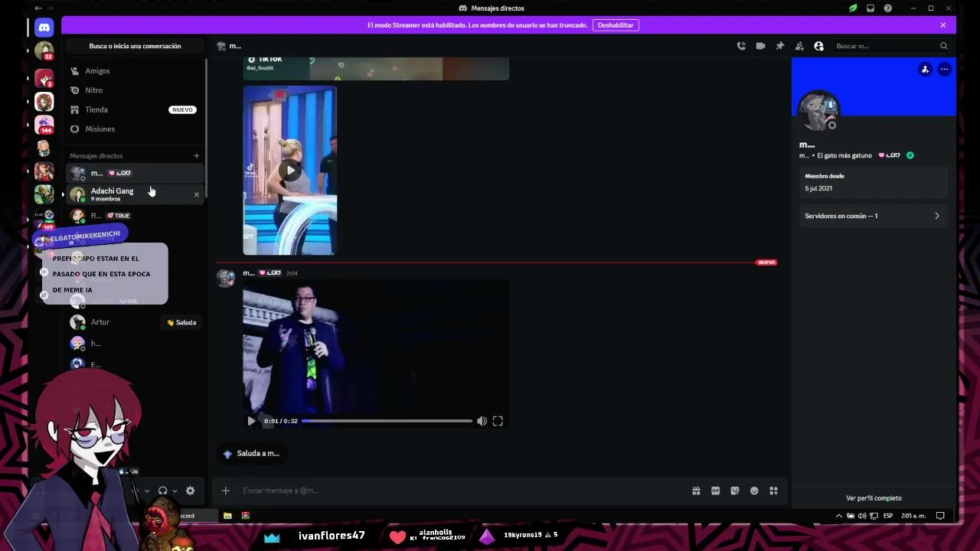Screen dimensions: 980x551
Task: Switch ESP input language
Action: (x=888, y=516)
